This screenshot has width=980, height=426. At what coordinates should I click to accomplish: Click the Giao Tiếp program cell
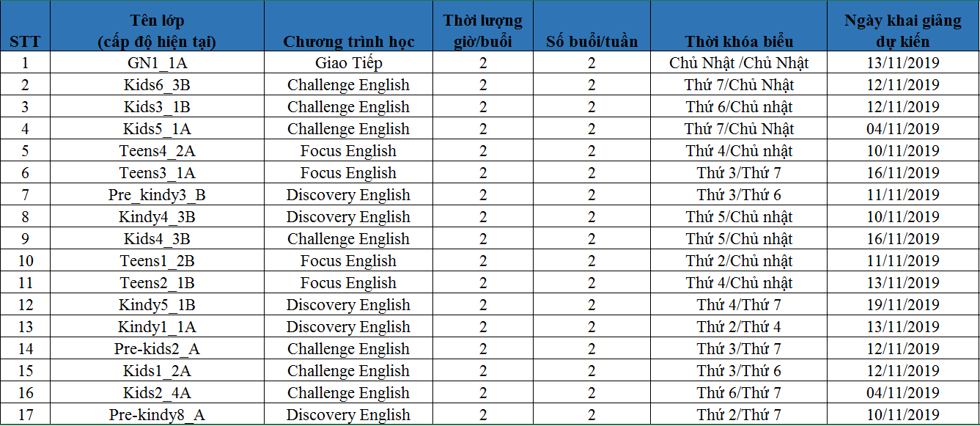[x=348, y=63]
